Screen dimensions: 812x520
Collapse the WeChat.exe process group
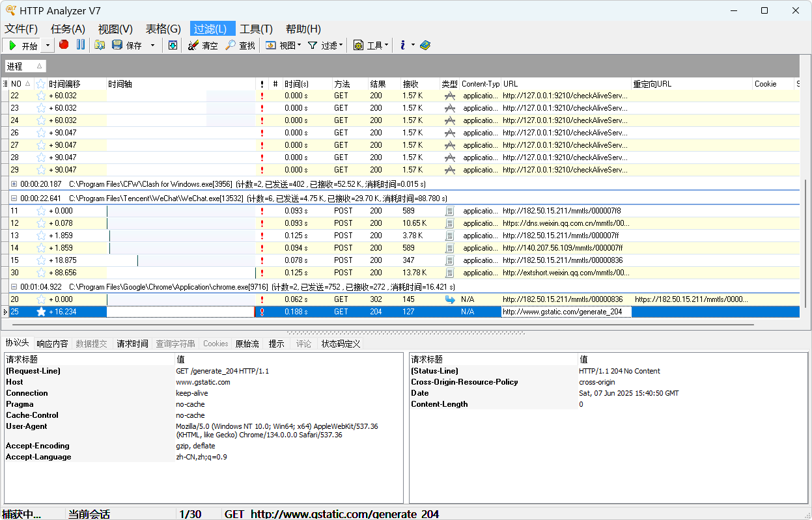point(14,198)
